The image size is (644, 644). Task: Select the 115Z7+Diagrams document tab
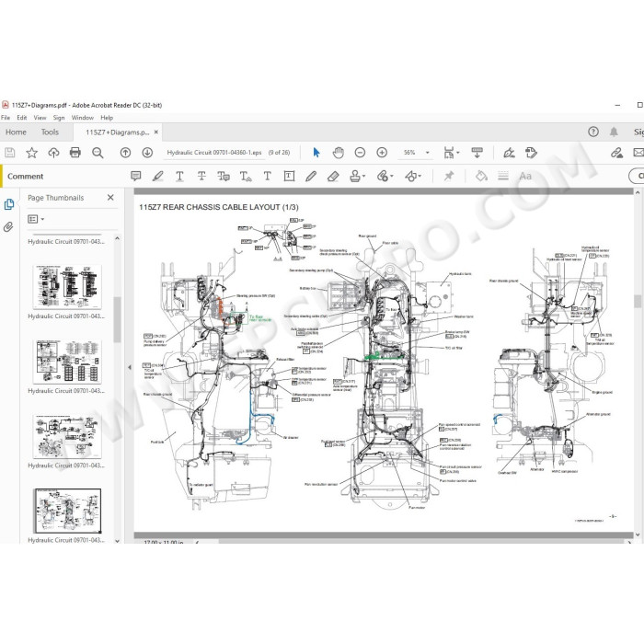(x=117, y=132)
